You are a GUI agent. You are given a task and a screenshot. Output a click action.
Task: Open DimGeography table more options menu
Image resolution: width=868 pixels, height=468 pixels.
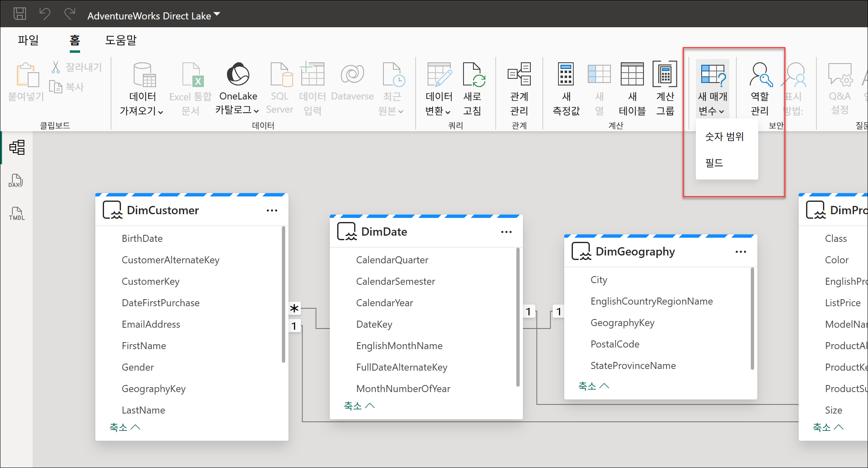[x=741, y=252]
